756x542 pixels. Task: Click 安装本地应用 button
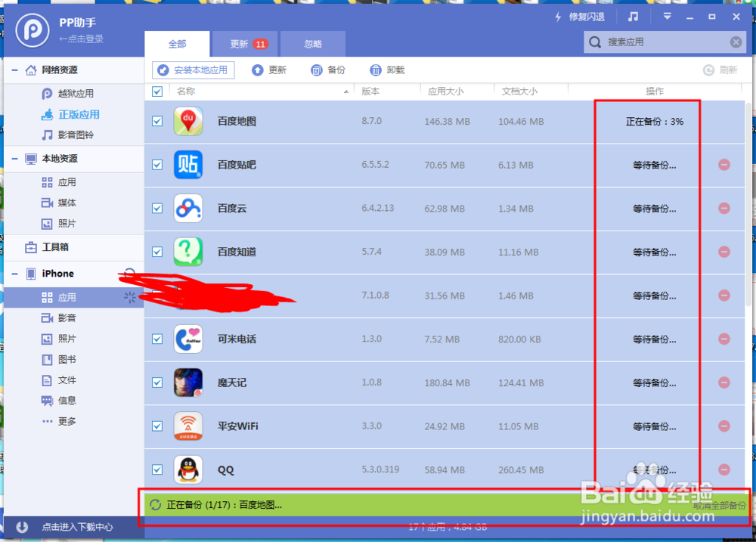(194, 70)
